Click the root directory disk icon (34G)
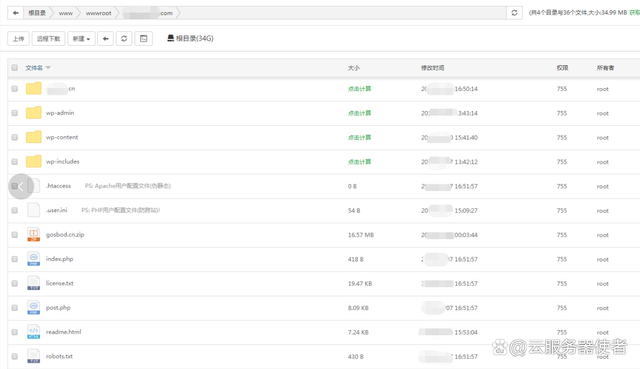 (171, 38)
